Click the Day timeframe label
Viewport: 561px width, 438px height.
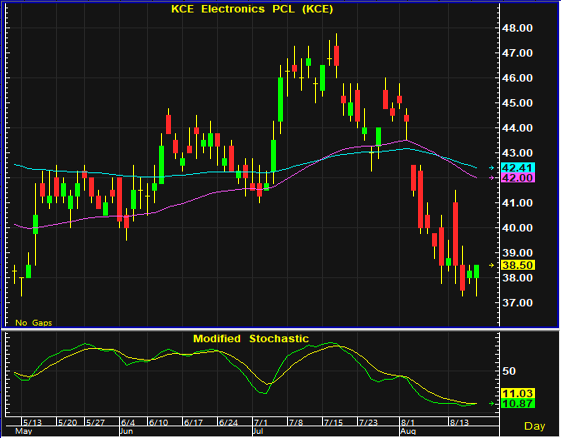point(535,426)
